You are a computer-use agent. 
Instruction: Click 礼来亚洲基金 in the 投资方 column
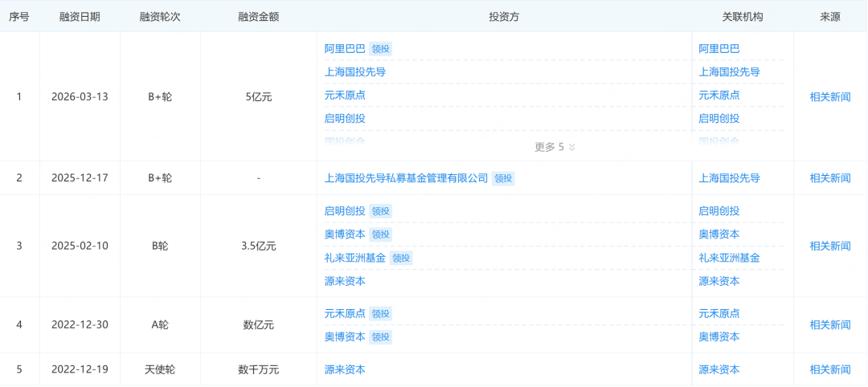(354, 258)
